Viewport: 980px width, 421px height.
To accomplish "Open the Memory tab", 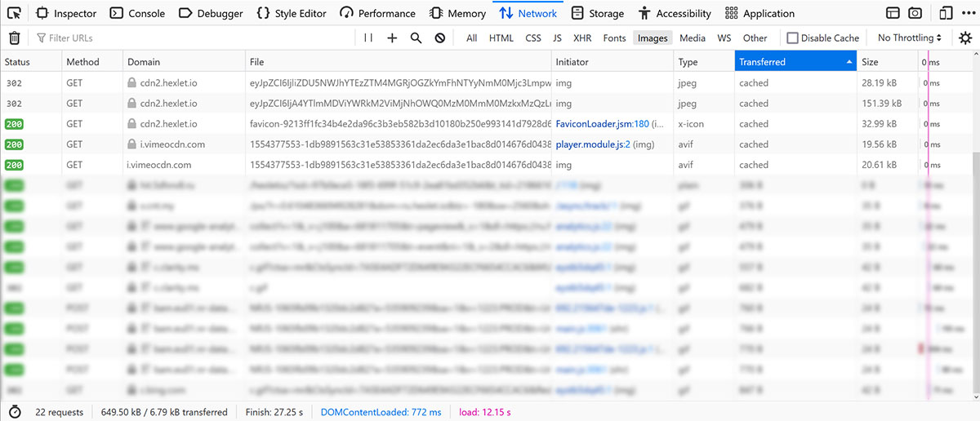I will (457, 13).
